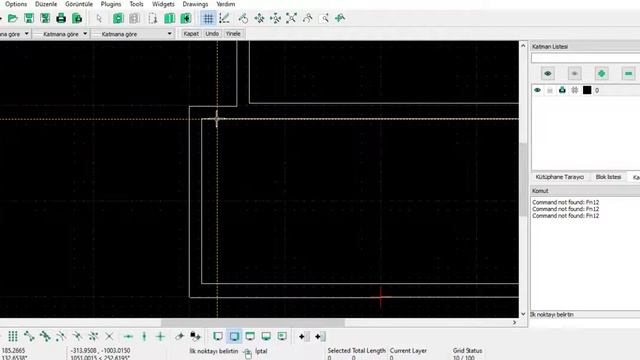Click the greyed copy icon in edit toolbar
The image size is (640, 360).
click(x=134, y=18)
